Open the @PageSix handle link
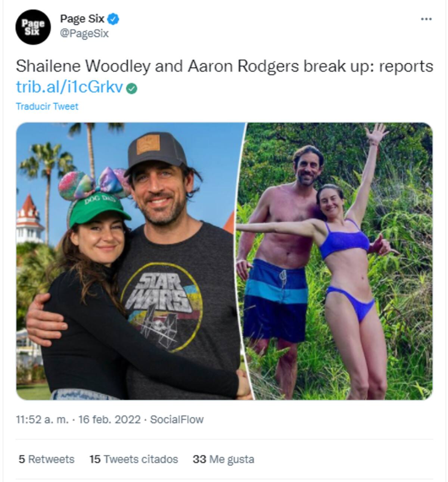 click(x=84, y=34)
